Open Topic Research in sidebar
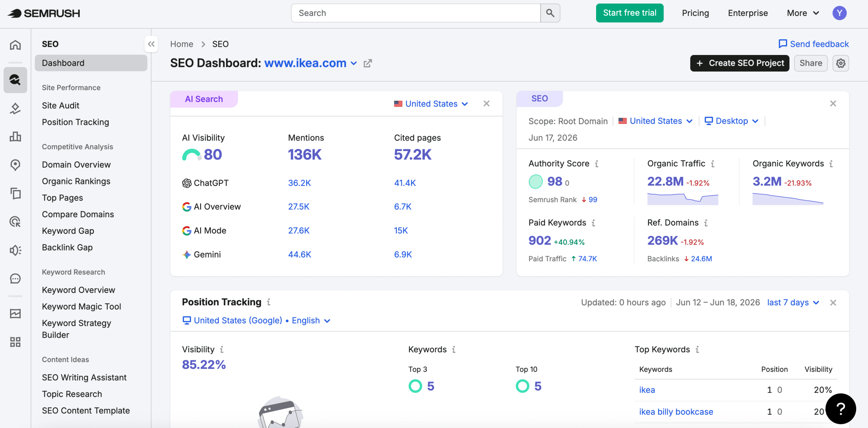Viewport: 868px width, 428px height. pos(72,394)
